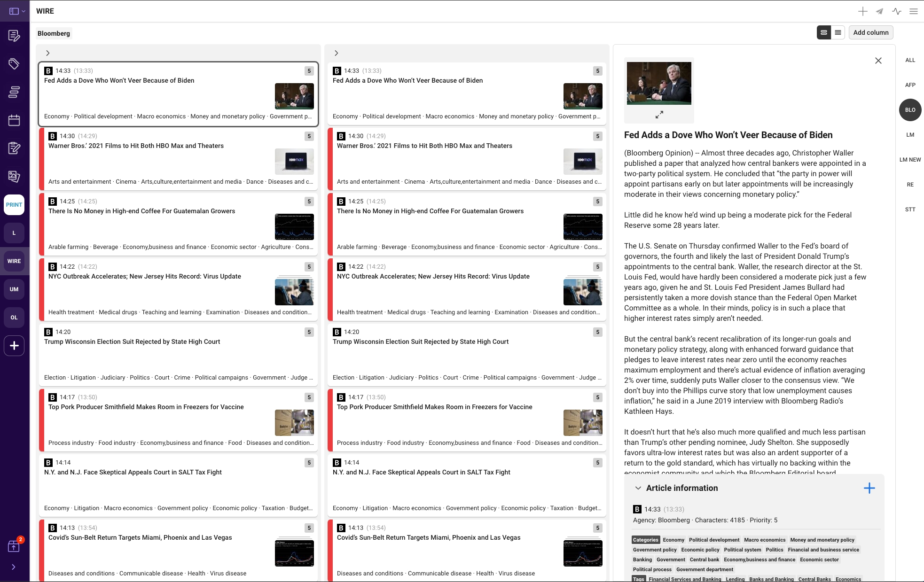
Task: Click the blue plus in Article information
Action: [869, 488]
